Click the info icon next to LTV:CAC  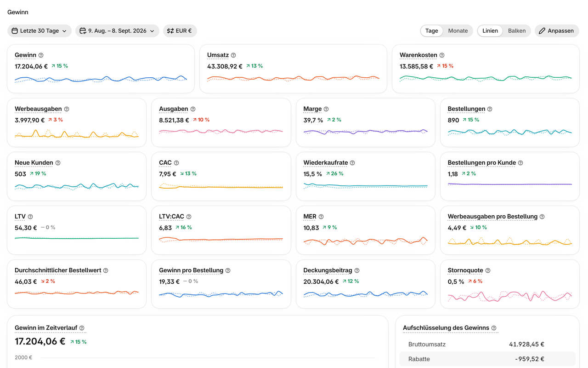pos(189,217)
